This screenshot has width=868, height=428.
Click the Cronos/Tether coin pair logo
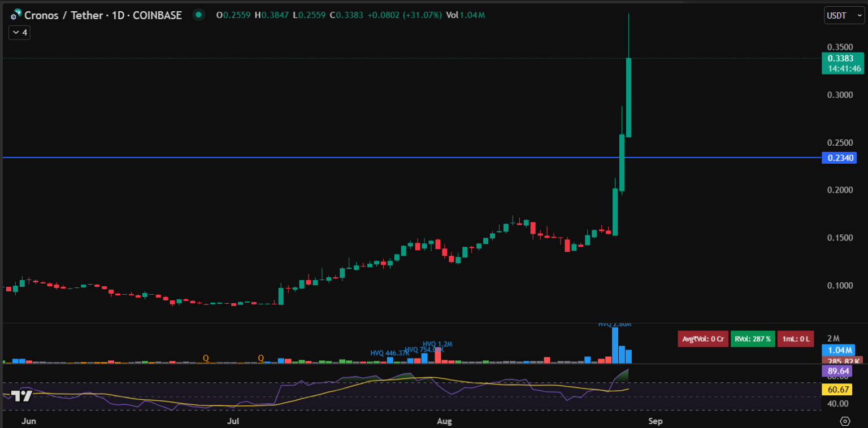pos(16,15)
